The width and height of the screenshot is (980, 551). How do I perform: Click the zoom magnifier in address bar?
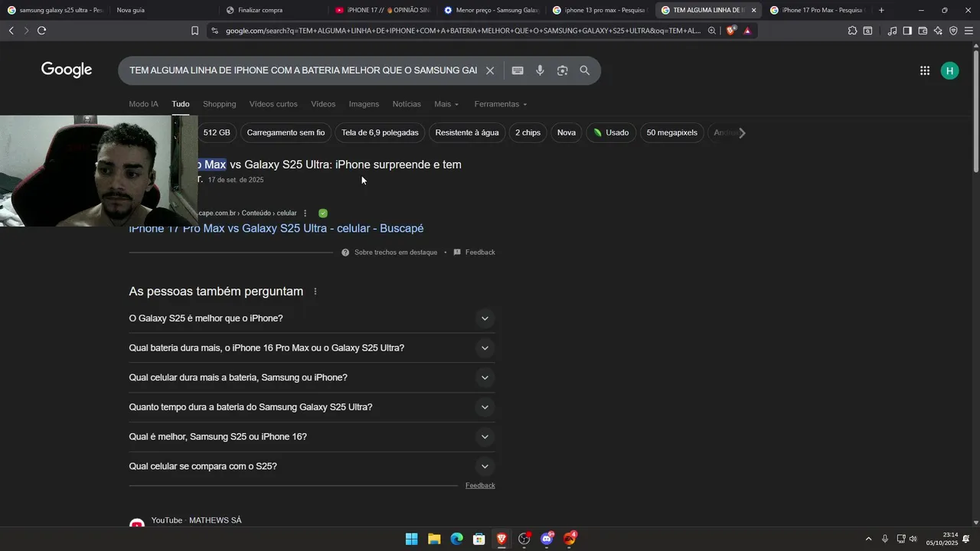pos(712,31)
